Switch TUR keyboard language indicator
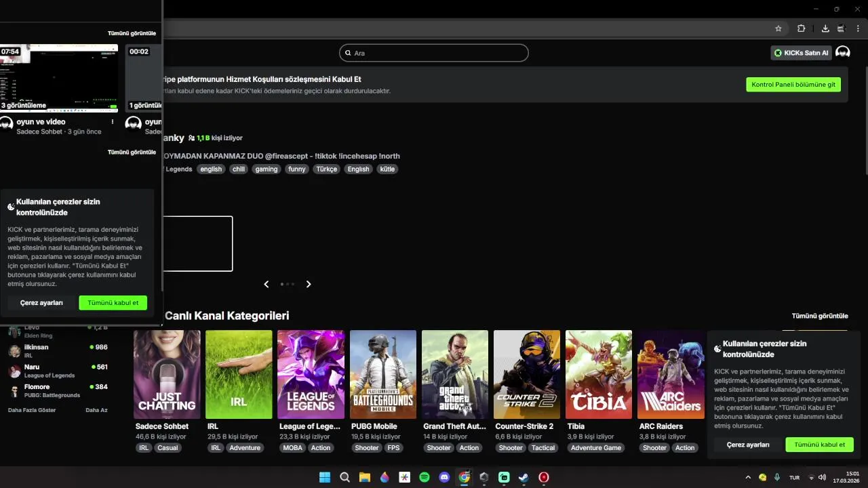868x488 pixels. pyautogui.click(x=794, y=477)
